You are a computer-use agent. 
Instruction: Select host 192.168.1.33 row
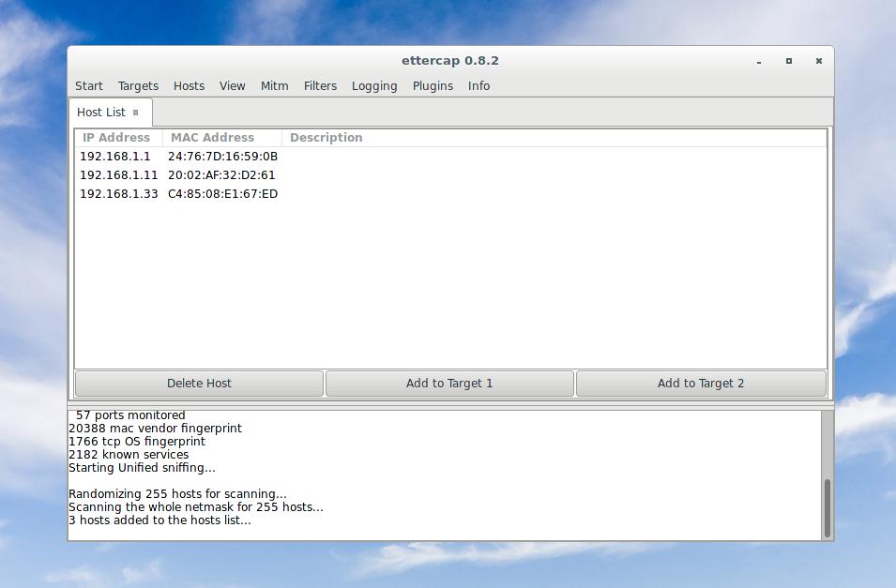tap(119, 194)
